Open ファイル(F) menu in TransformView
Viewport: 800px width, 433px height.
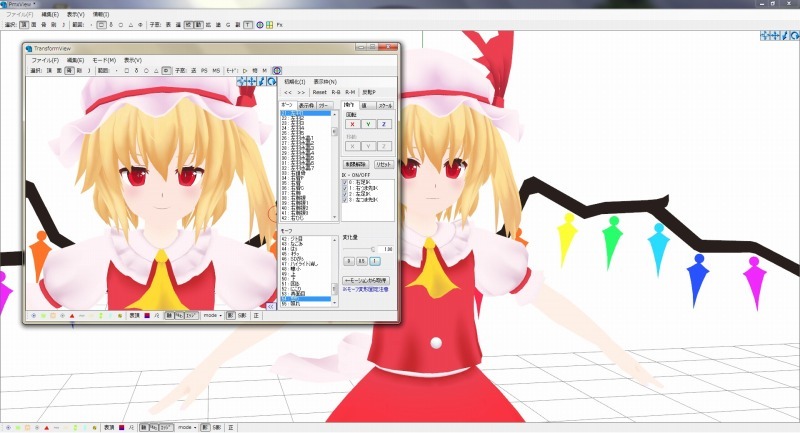coord(45,60)
